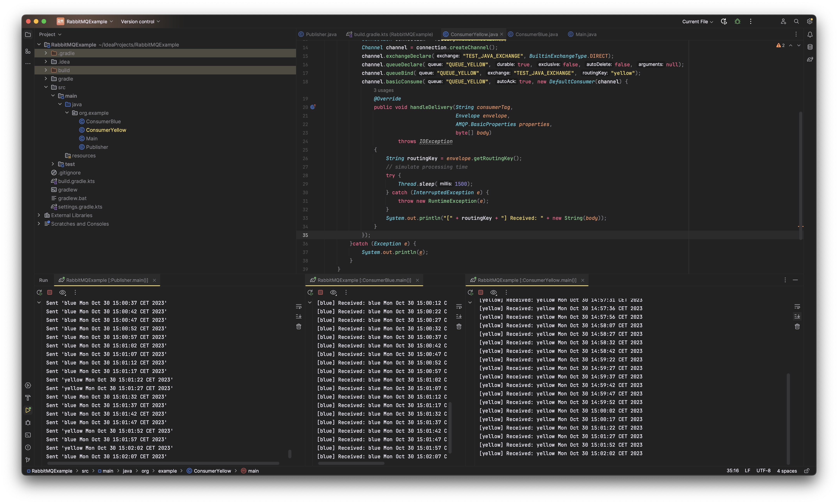Open the Build hammer tool window
The image size is (838, 504).
click(x=28, y=398)
